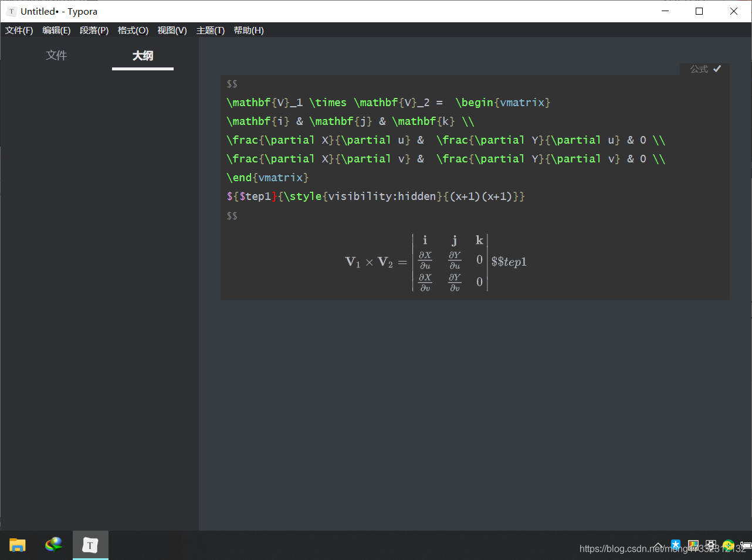The height and width of the screenshot is (560, 752).
Task: Open the 主题(T) menu
Action: [211, 30]
